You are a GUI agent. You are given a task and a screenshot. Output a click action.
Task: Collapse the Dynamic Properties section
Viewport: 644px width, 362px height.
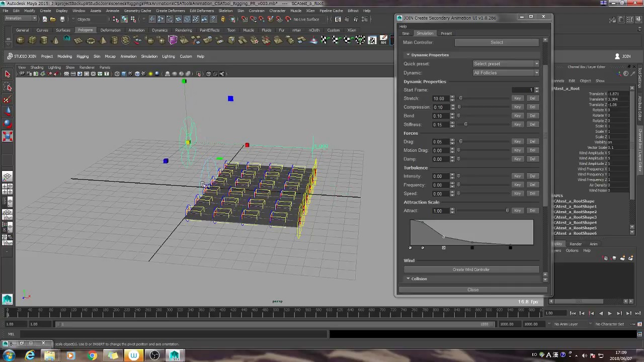(x=408, y=55)
